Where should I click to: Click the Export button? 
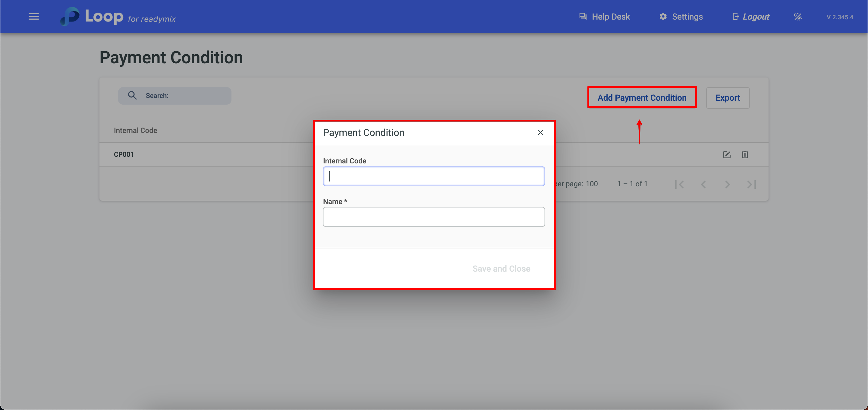[x=728, y=98]
